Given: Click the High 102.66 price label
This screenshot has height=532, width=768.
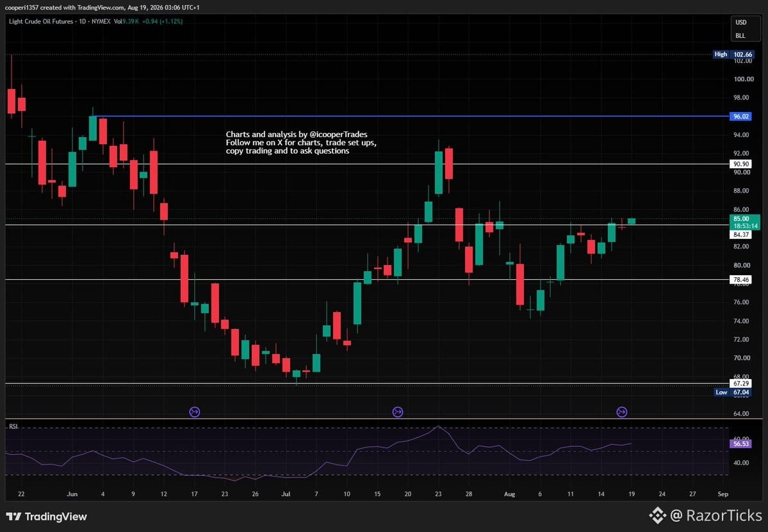Looking at the screenshot, I should [x=733, y=54].
